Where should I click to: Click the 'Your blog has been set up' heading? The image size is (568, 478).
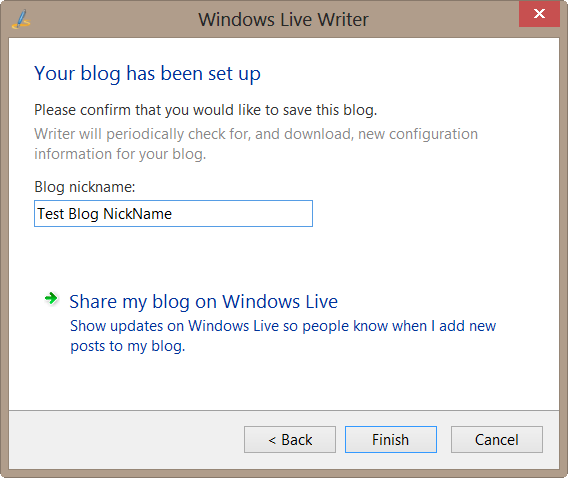click(x=147, y=74)
